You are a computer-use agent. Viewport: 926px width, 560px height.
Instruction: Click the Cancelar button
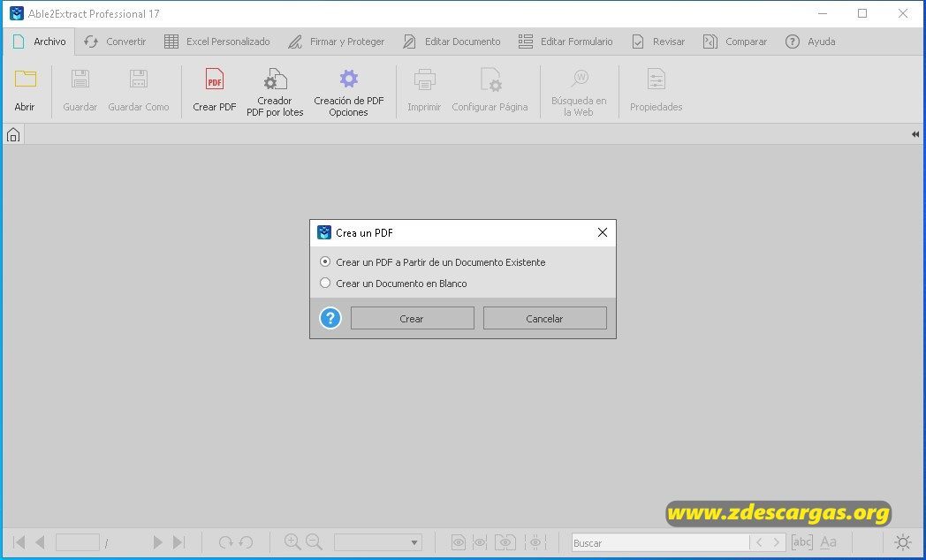[544, 318]
